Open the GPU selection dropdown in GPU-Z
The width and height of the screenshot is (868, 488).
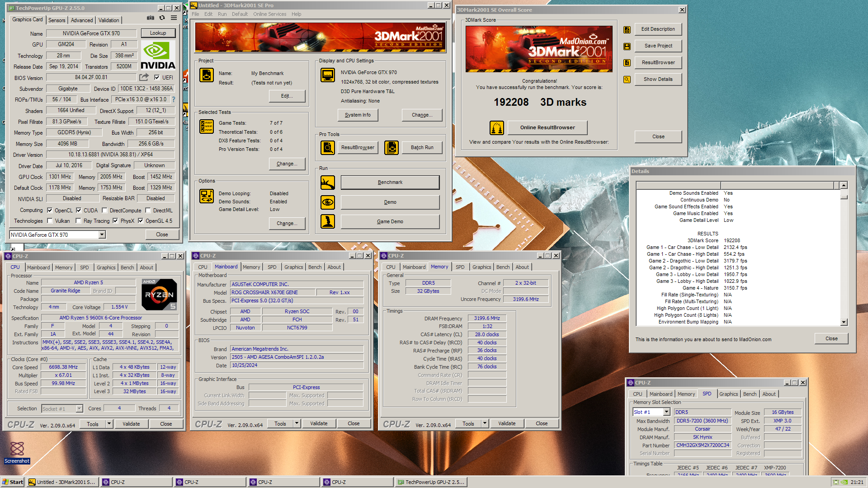(x=102, y=235)
